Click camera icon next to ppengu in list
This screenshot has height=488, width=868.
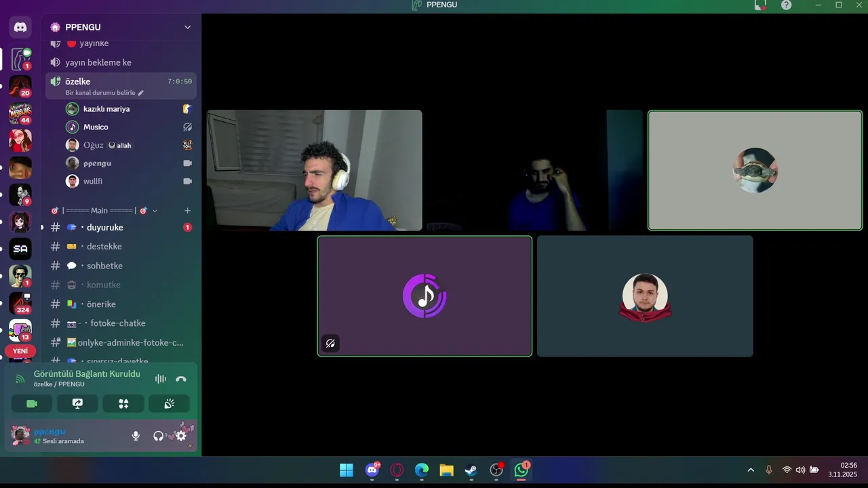click(187, 163)
